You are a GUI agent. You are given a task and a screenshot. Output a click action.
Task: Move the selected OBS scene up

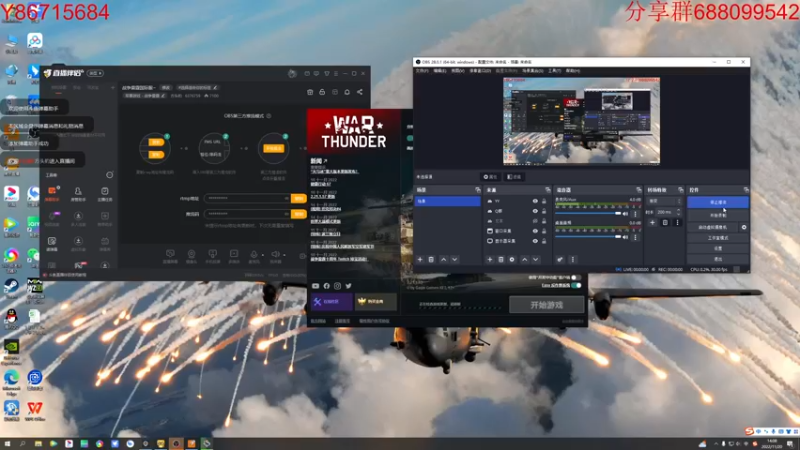[443, 260]
